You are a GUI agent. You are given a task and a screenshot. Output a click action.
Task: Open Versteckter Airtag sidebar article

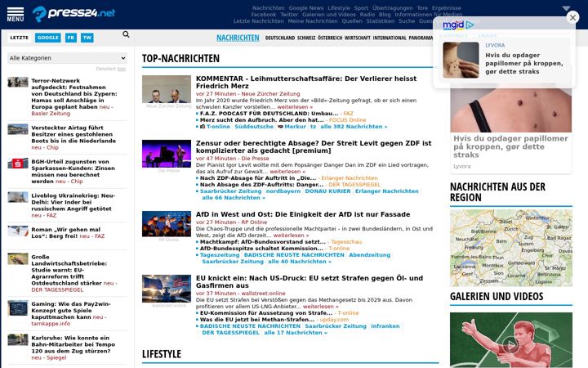pos(73,134)
